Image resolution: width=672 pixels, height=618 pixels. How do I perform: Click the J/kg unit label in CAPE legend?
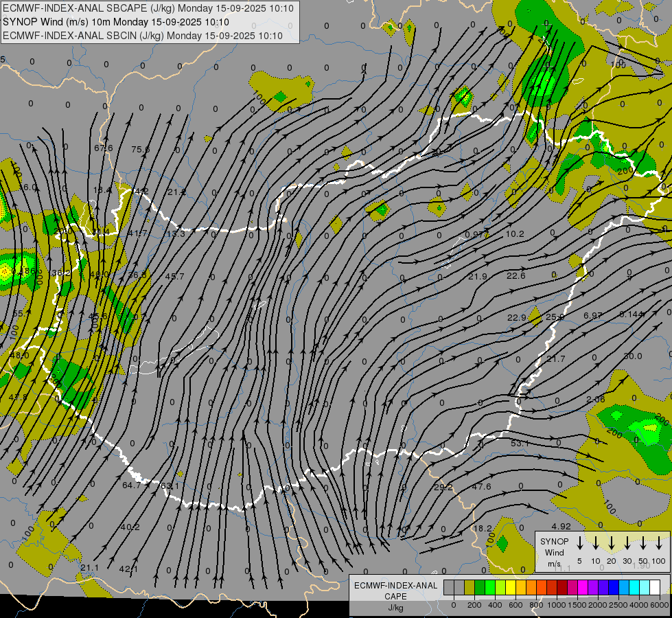point(395,608)
